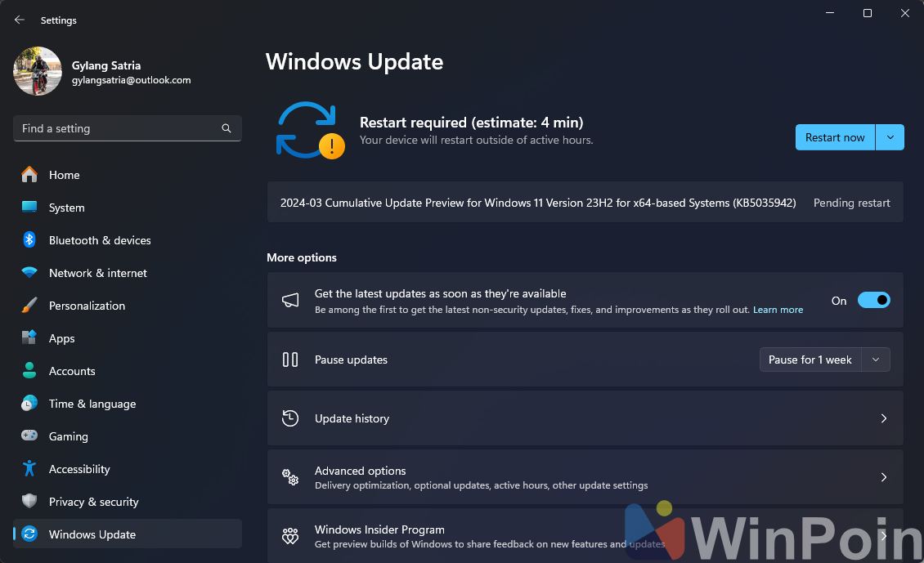Select the Network & internet wifi icon

29,273
